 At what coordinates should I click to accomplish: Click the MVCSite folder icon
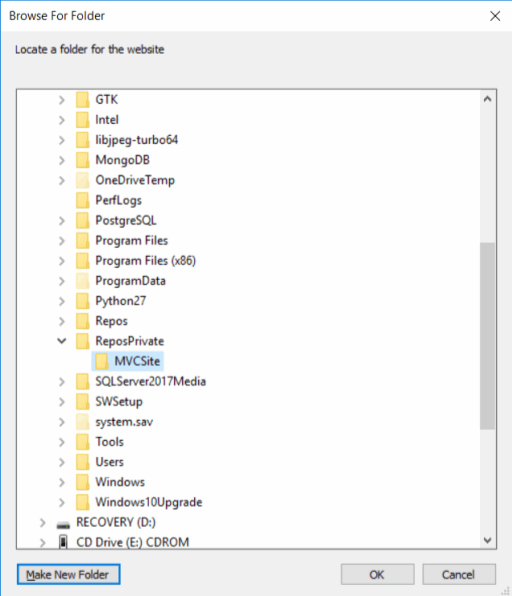(101, 361)
